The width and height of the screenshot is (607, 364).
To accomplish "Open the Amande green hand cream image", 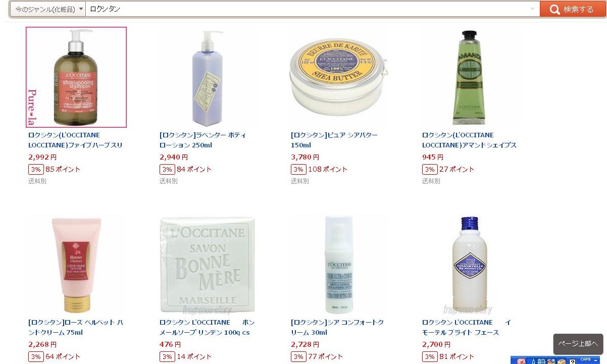I will (470, 77).
